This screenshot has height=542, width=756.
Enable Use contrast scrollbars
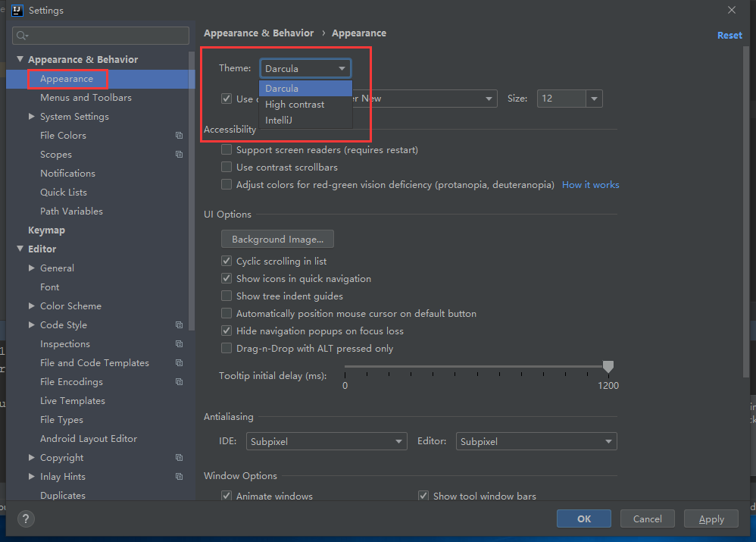pyautogui.click(x=226, y=167)
